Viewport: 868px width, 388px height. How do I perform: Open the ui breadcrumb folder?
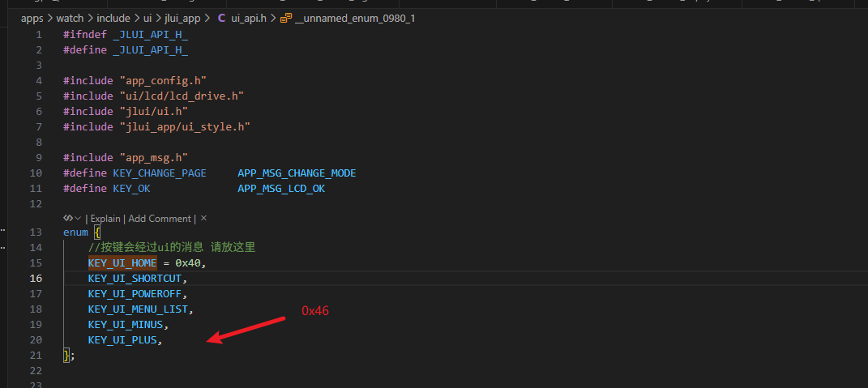148,19
